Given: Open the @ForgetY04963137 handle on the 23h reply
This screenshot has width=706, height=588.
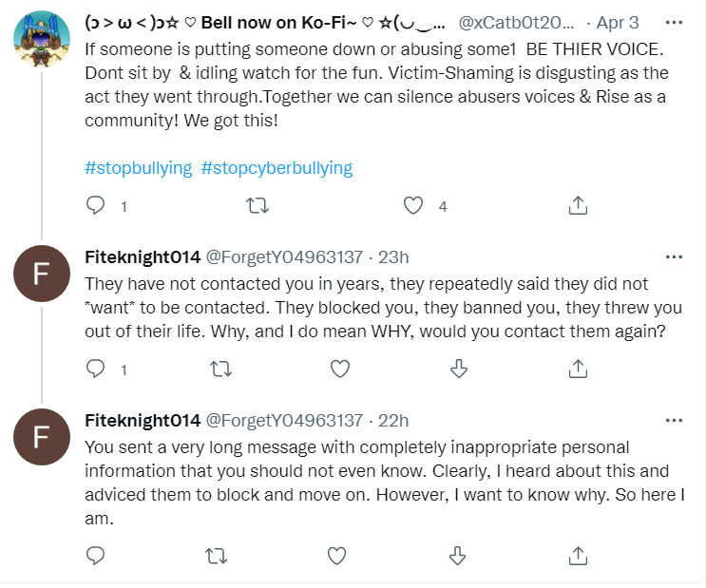Looking at the screenshot, I should (x=284, y=257).
